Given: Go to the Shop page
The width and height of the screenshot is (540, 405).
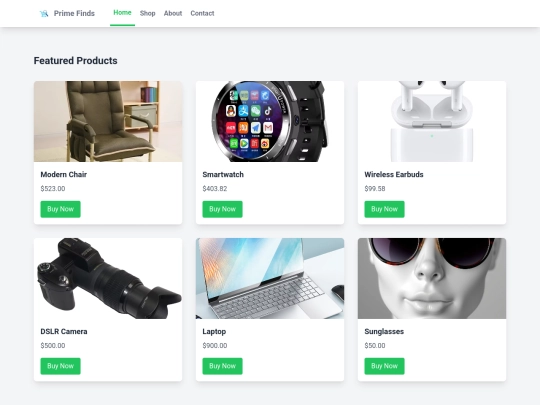Looking at the screenshot, I should [x=147, y=13].
